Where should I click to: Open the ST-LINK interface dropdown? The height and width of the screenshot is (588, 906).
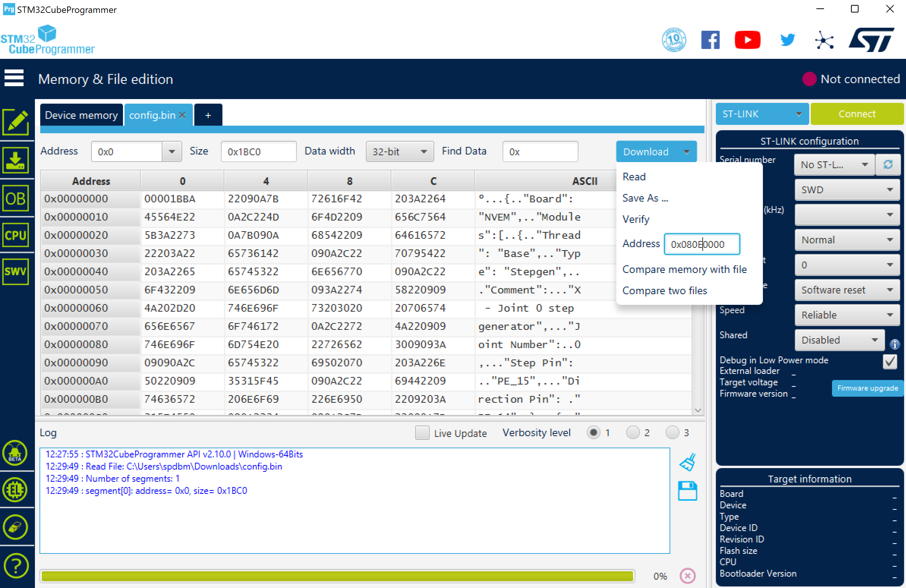[762, 114]
